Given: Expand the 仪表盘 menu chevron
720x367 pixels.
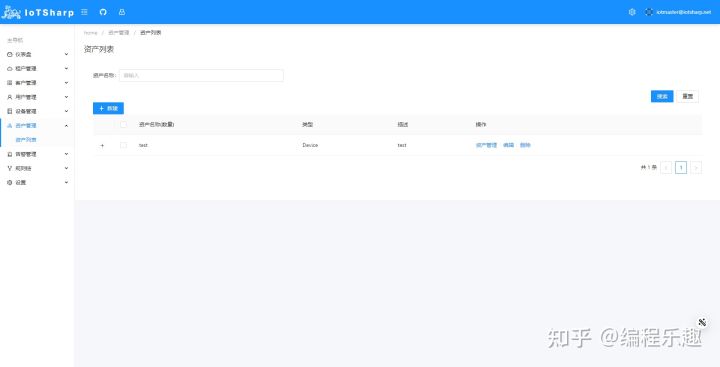Looking at the screenshot, I should click(66, 54).
